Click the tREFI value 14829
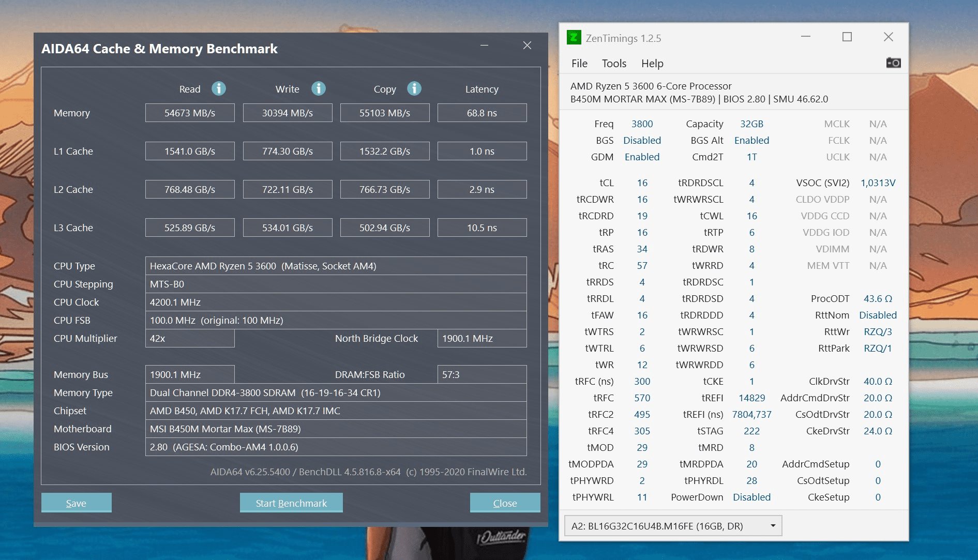 pos(751,398)
